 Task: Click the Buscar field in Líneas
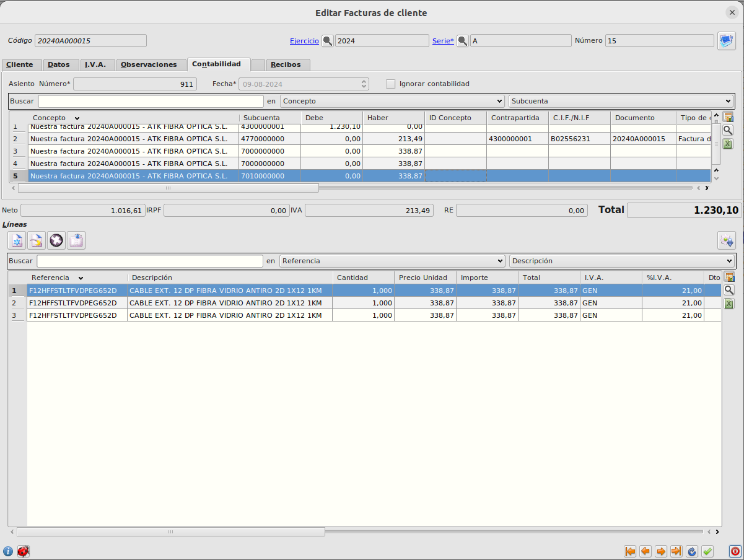coord(150,261)
